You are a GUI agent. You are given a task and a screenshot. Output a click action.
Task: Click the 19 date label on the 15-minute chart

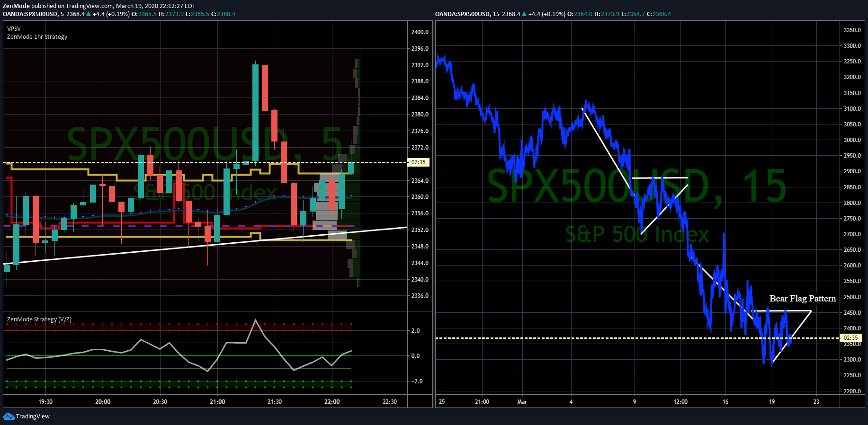(x=772, y=402)
